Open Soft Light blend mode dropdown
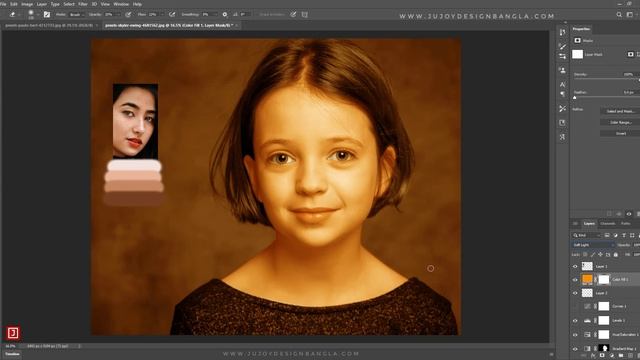The image size is (640, 360). (x=593, y=245)
